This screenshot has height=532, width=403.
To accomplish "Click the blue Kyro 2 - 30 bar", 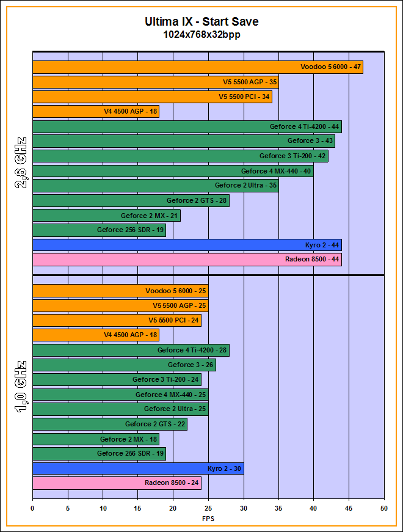I will coord(138,468).
